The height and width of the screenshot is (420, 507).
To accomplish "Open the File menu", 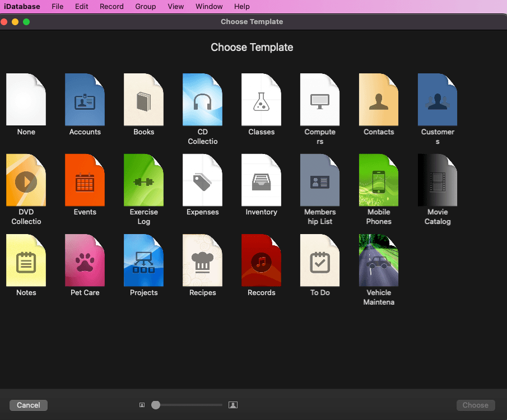I will tap(58, 7).
